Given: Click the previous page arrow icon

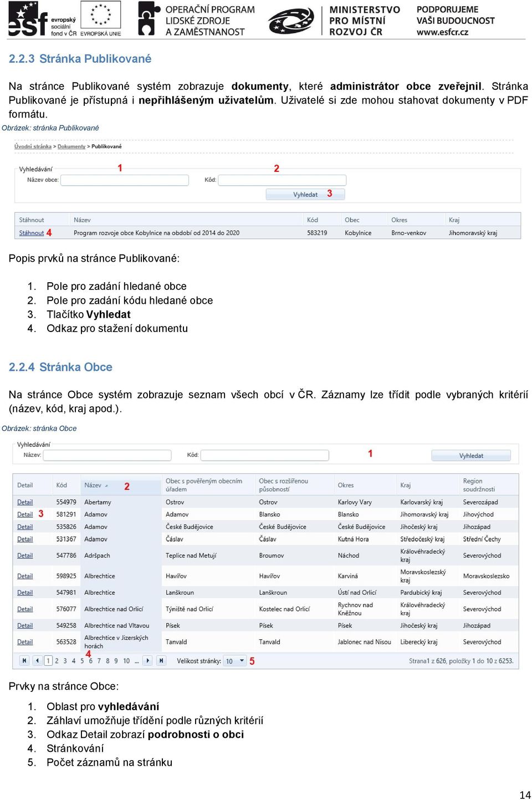Looking at the screenshot, I should (x=37, y=660).
